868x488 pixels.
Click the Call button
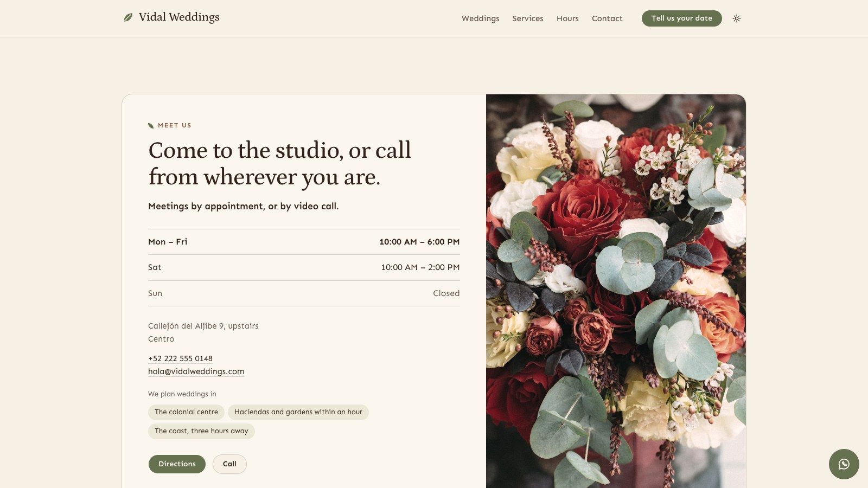(229, 464)
